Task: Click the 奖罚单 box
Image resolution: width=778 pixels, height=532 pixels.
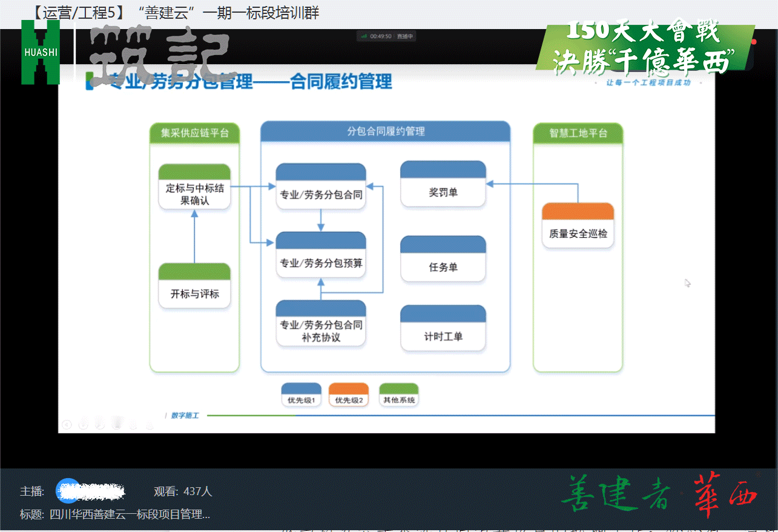Action: tap(443, 185)
